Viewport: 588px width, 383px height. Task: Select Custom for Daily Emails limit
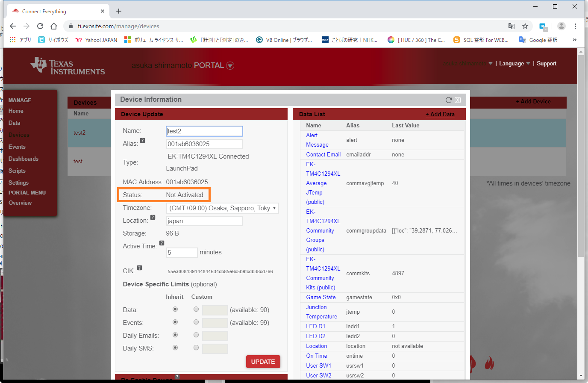tap(196, 335)
